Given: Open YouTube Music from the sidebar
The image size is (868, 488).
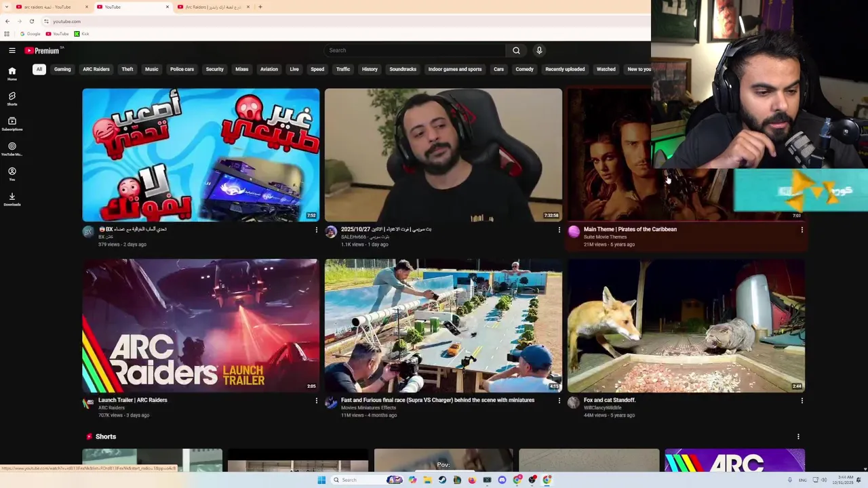Looking at the screenshot, I should [12, 149].
